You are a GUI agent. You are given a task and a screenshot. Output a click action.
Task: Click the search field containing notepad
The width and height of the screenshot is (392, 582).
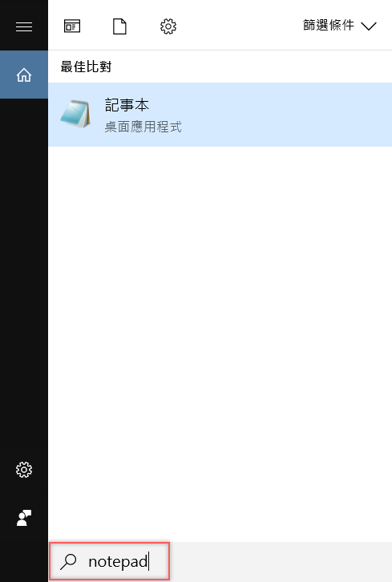point(110,561)
